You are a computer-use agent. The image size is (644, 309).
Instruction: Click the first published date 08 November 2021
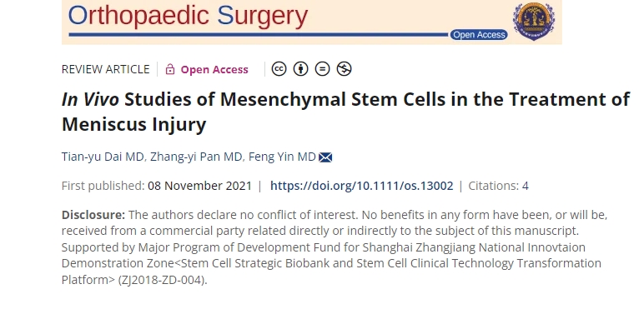click(x=199, y=186)
